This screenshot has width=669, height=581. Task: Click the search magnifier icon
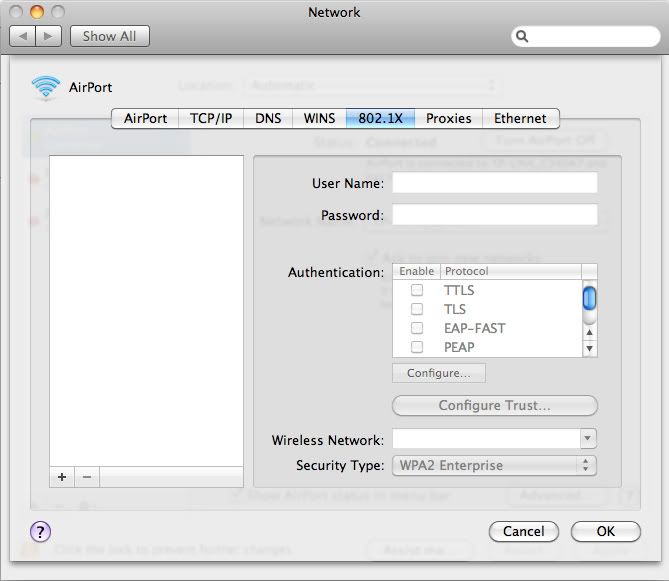(x=522, y=36)
